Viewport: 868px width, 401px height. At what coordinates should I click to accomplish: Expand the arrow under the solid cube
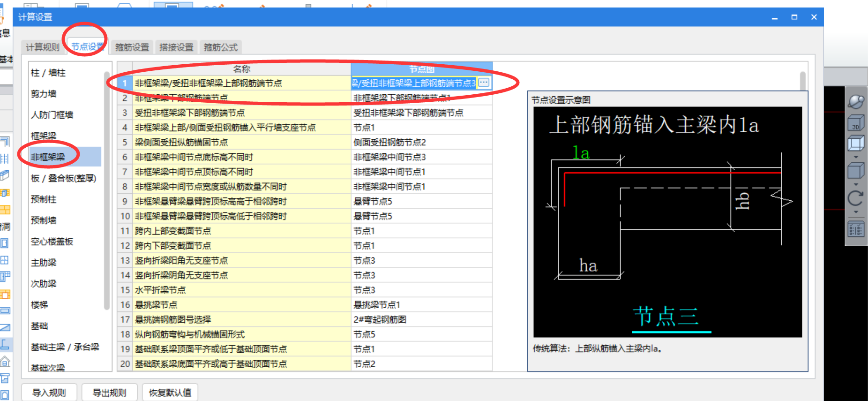point(856,184)
